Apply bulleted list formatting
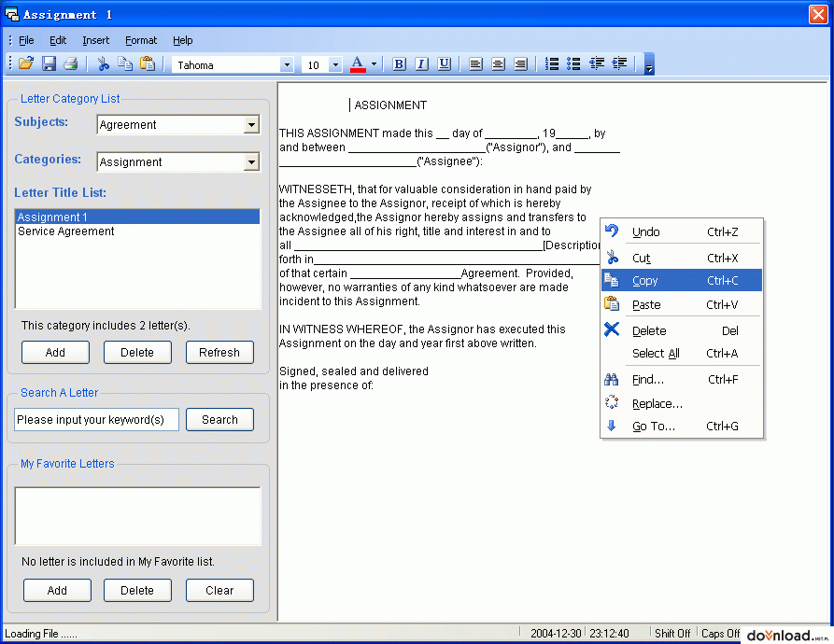Viewport: 834px width, 644px height. click(573, 64)
